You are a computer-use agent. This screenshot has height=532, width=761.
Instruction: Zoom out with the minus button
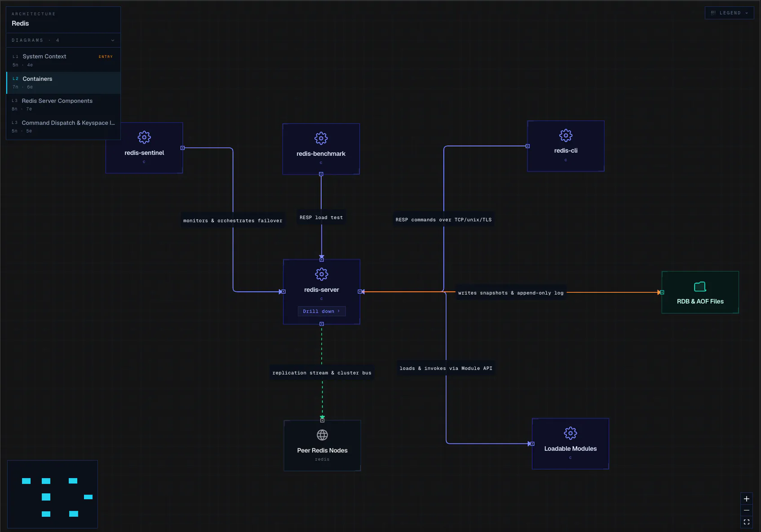[x=747, y=510]
